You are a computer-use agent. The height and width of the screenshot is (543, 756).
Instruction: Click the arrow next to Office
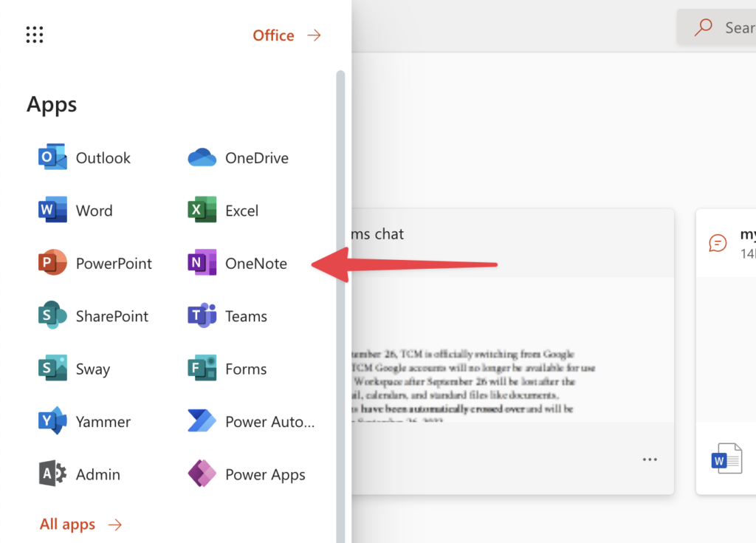pos(315,35)
